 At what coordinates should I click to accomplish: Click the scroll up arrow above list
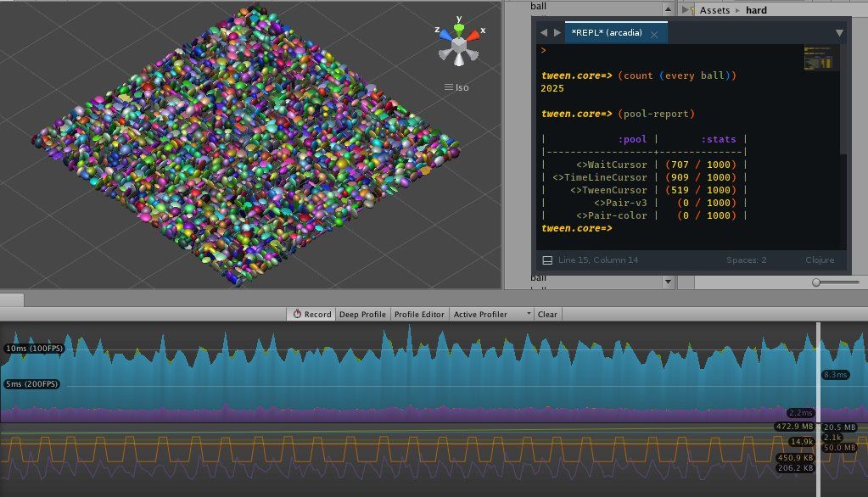[668, 8]
